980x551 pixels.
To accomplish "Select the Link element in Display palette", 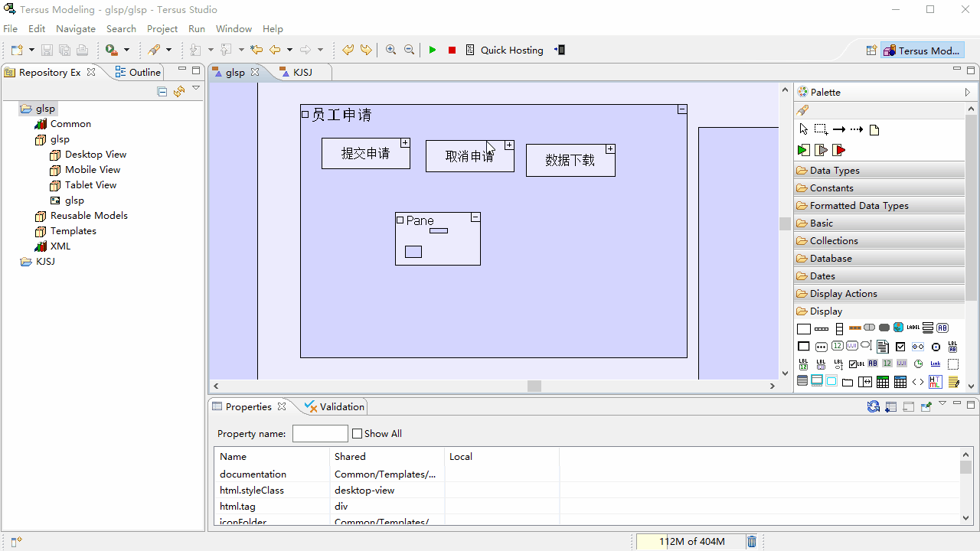I will coord(936,364).
